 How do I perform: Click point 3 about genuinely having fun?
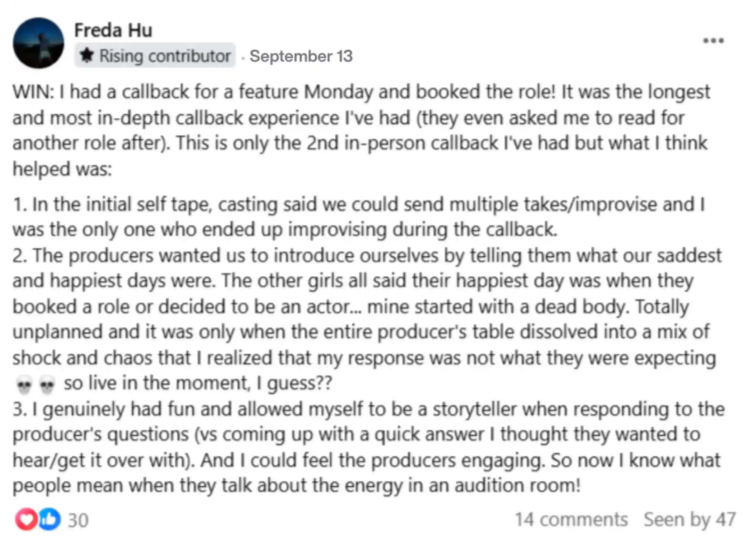coord(368,447)
